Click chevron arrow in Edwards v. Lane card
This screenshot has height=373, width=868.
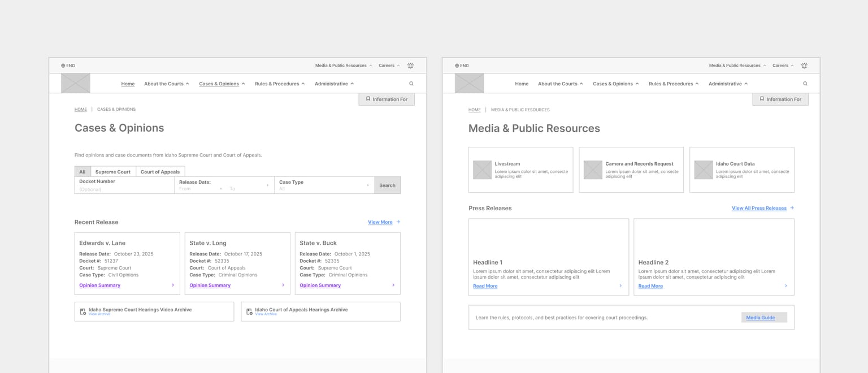[x=173, y=285]
